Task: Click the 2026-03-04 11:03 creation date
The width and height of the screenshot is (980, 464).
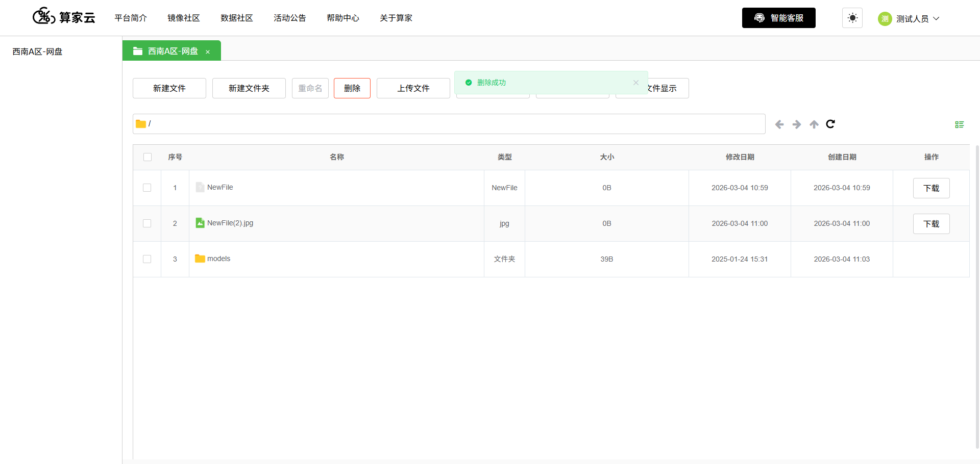Action: (x=842, y=259)
